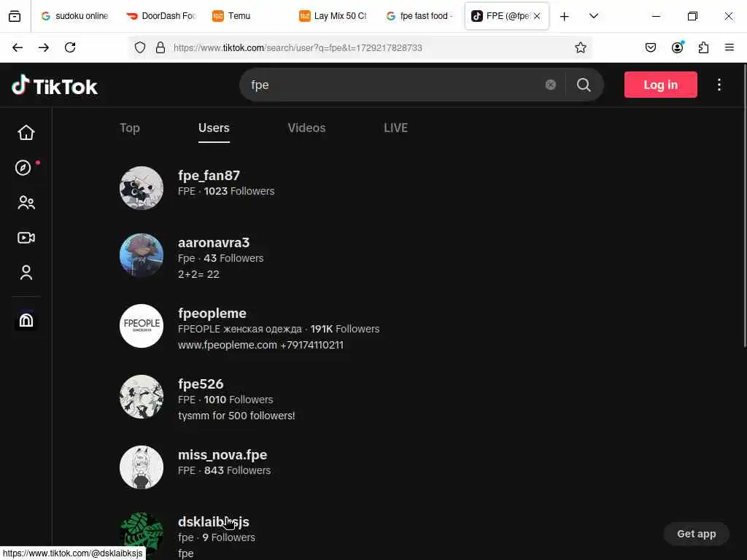The height and width of the screenshot is (560, 747).
Task: Click fpe_fan87 avatar picture
Action: (142, 188)
